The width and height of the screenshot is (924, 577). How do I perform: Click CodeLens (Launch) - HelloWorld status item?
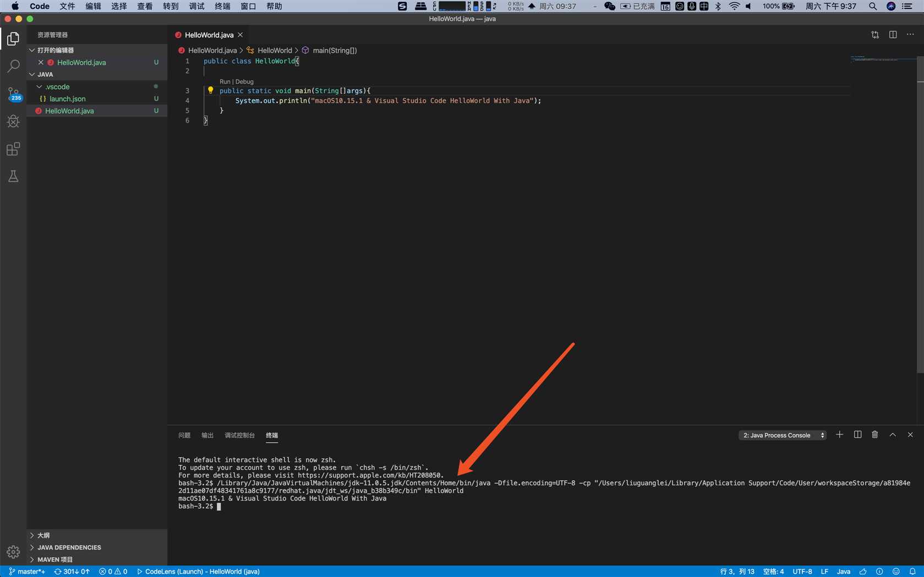pyautogui.click(x=198, y=571)
